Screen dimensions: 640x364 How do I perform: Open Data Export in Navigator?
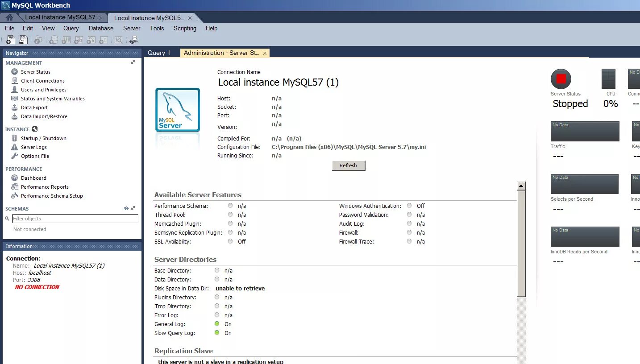34,108
